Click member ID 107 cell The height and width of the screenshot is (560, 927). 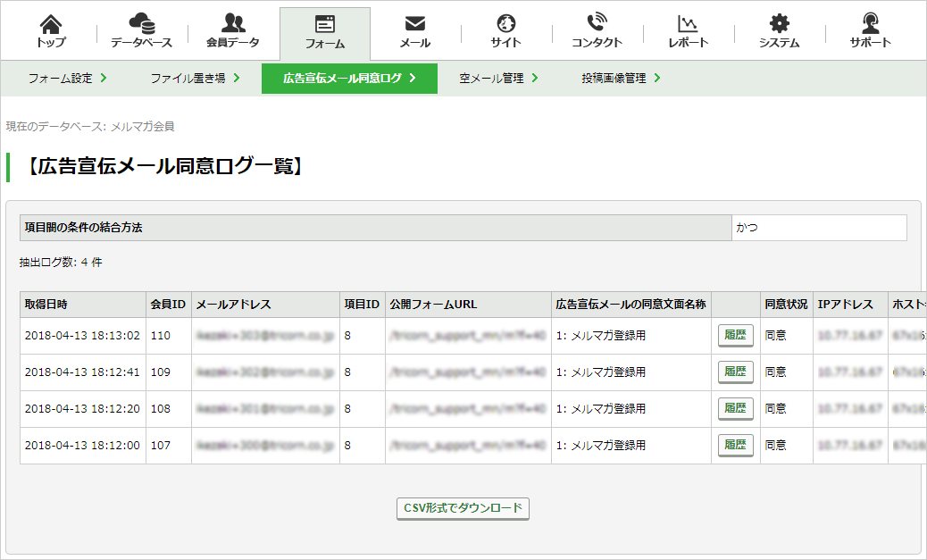[169, 446]
